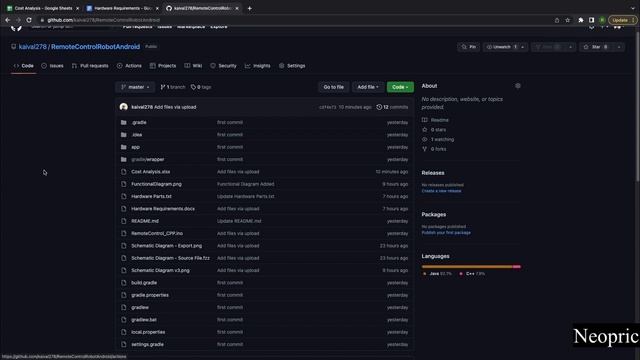The height and width of the screenshot is (360, 640).
Task: Click the pink C++ languages bar segment
Action: point(517,267)
